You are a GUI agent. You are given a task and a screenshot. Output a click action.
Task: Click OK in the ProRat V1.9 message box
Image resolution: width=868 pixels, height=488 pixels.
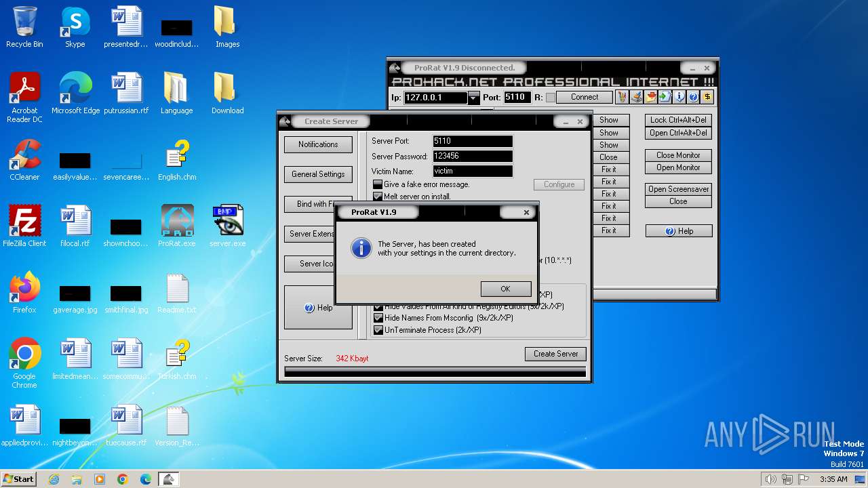(x=505, y=289)
